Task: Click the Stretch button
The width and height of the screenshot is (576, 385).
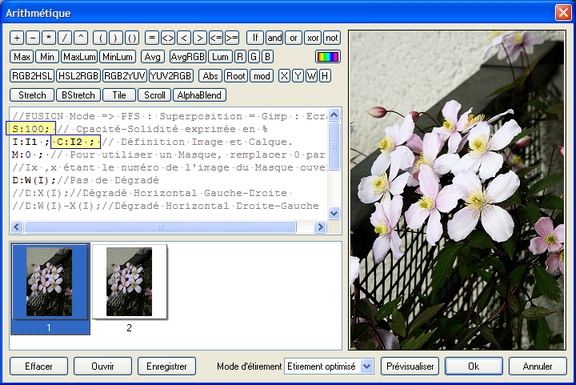Action: 32,95
